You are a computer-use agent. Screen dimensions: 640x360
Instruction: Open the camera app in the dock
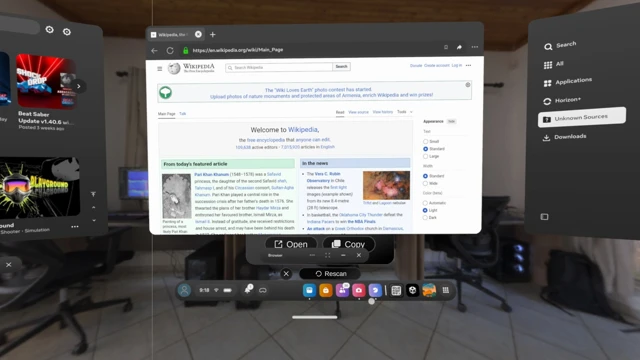click(x=358, y=290)
